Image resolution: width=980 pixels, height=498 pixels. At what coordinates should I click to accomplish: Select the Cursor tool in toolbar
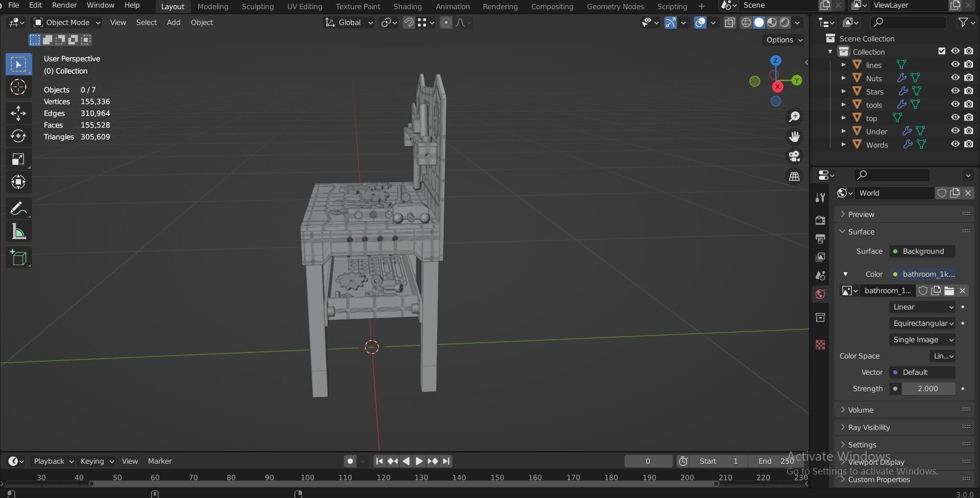[x=18, y=87]
